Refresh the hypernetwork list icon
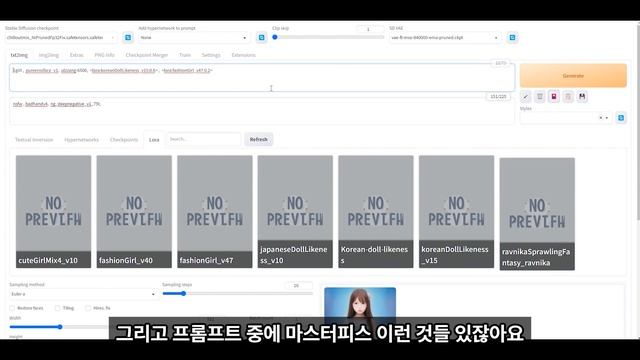640x360 pixels. point(262,38)
